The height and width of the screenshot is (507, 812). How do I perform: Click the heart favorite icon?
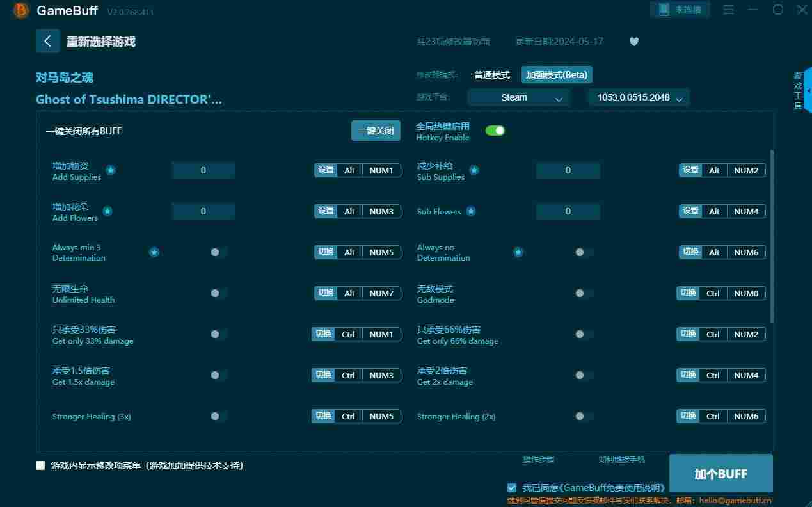click(x=633, y=42)
